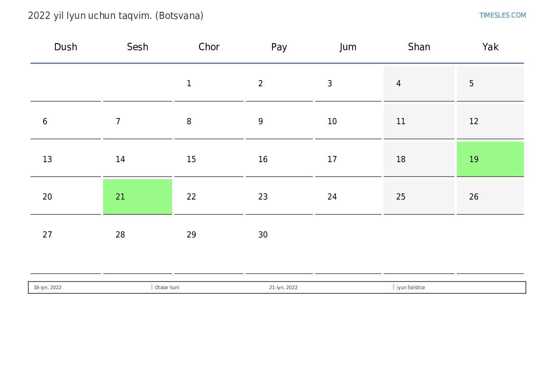Screen dimensions: 554x392
Task: Select June 30 on the calendar
Action: (x=279, y=235)
